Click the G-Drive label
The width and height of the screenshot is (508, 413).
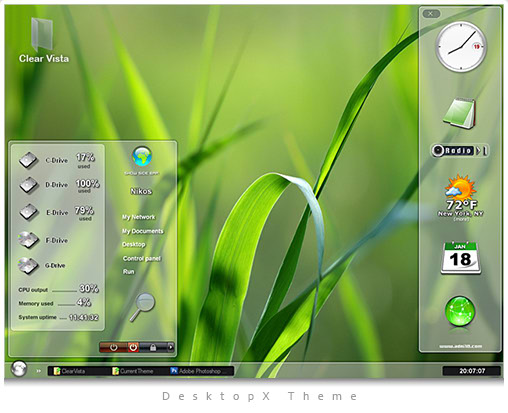[55, 266]
